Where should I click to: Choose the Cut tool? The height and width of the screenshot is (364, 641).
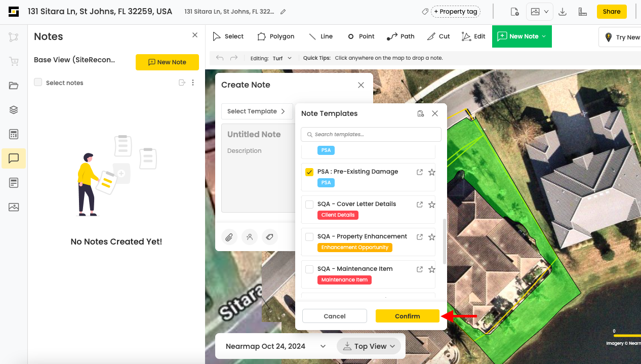[x=438, y=36]
